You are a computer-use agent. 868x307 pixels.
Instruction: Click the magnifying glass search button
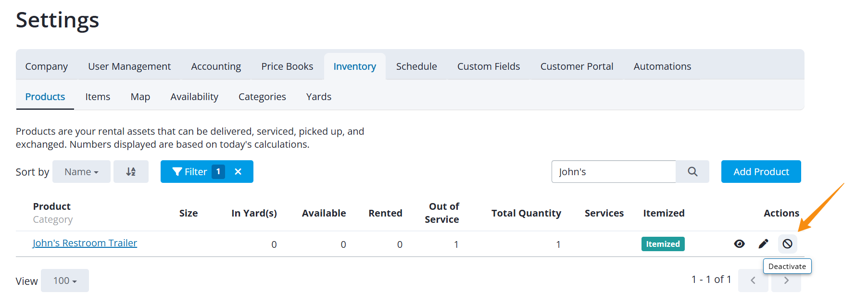coord(692,172)
